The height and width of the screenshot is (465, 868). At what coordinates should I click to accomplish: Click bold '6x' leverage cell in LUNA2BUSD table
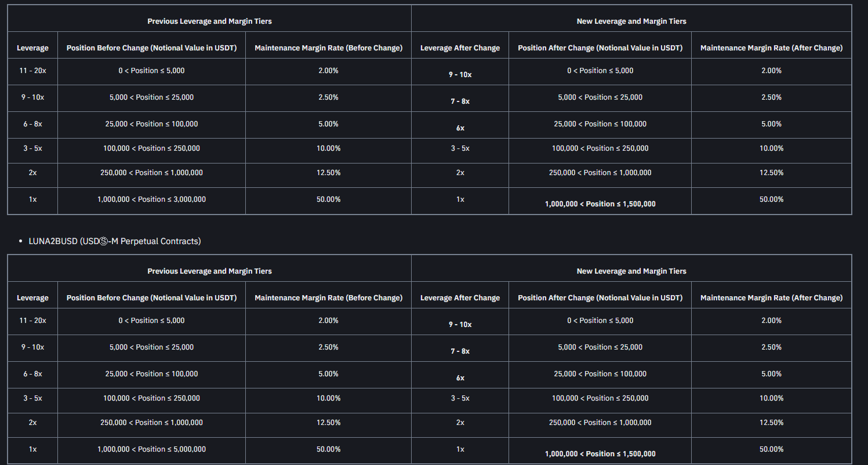pyautogui.click(x=460, y=378)
